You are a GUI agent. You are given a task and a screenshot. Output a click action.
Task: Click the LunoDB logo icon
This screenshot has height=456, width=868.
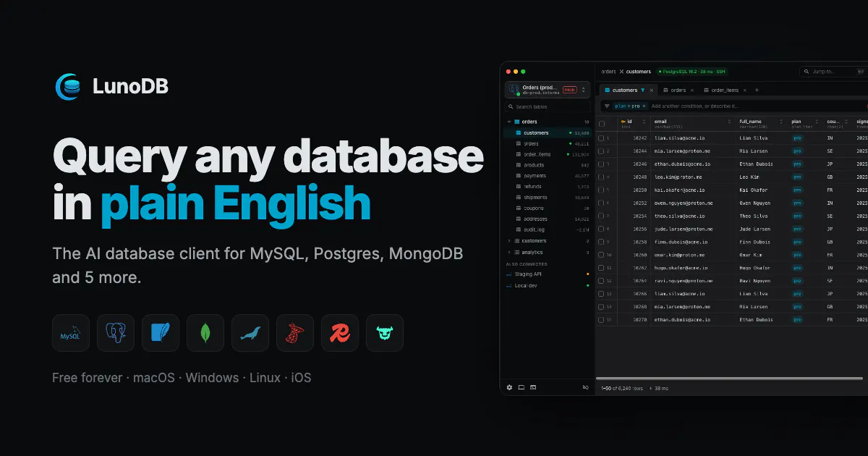tap(67, 86)
